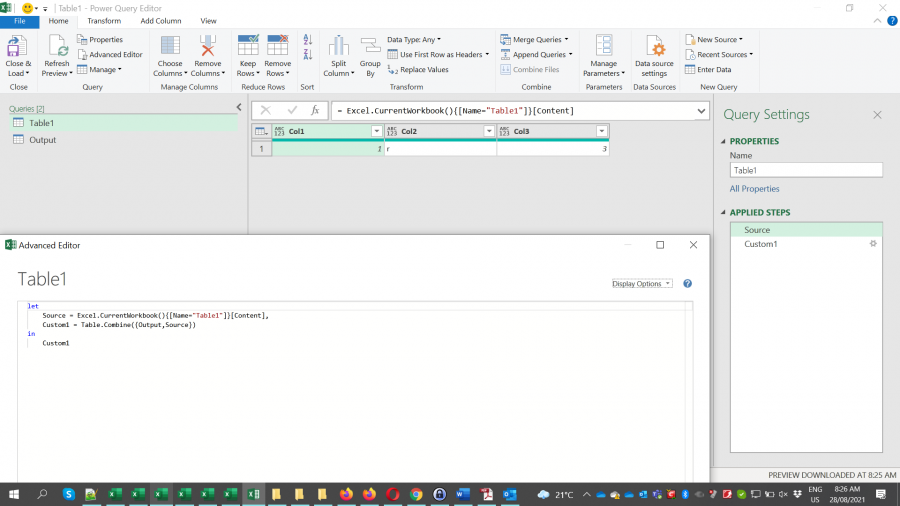
Task: Click the Split Column icon
Action: coord(339,45)
